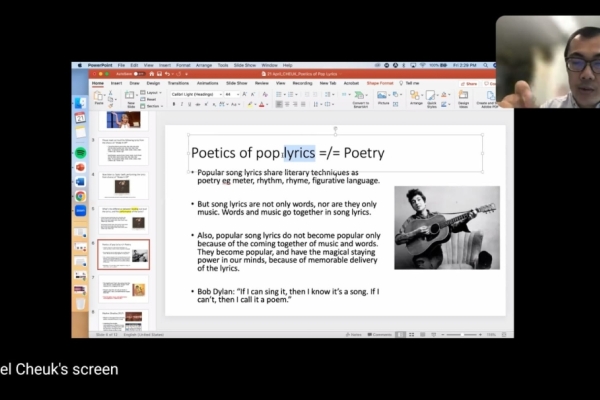Image resolution: width=600 pixels, height=400 pixels.
Task: Open the Arrange menu in menu bar
Action: coord(204,65)
